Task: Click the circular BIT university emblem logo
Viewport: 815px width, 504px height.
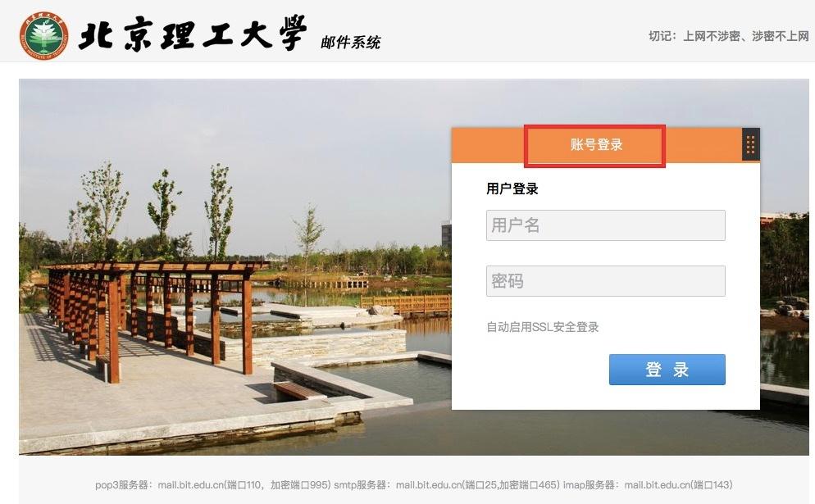Action: point(44,36)
